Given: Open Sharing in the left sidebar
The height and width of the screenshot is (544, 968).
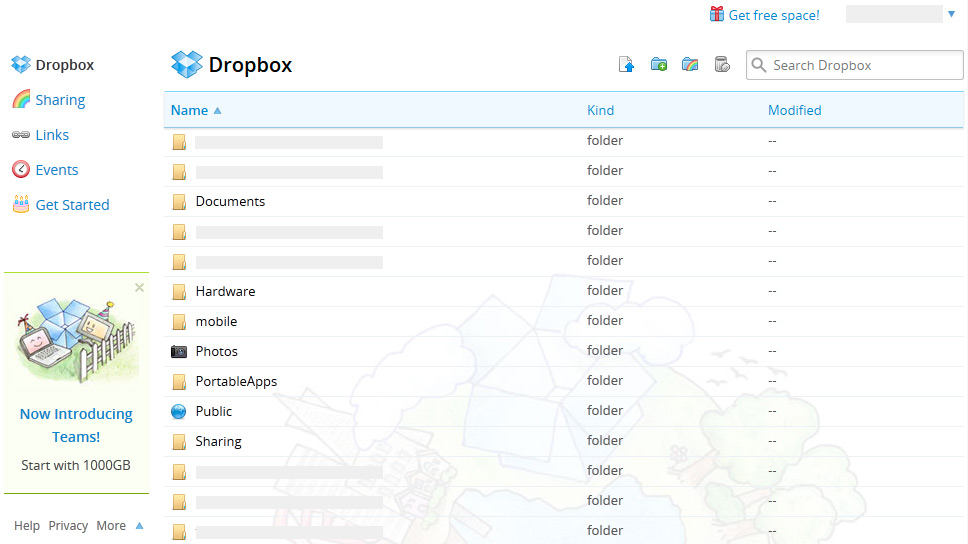Looking at the screenshot, I should (x=60, y=100).
